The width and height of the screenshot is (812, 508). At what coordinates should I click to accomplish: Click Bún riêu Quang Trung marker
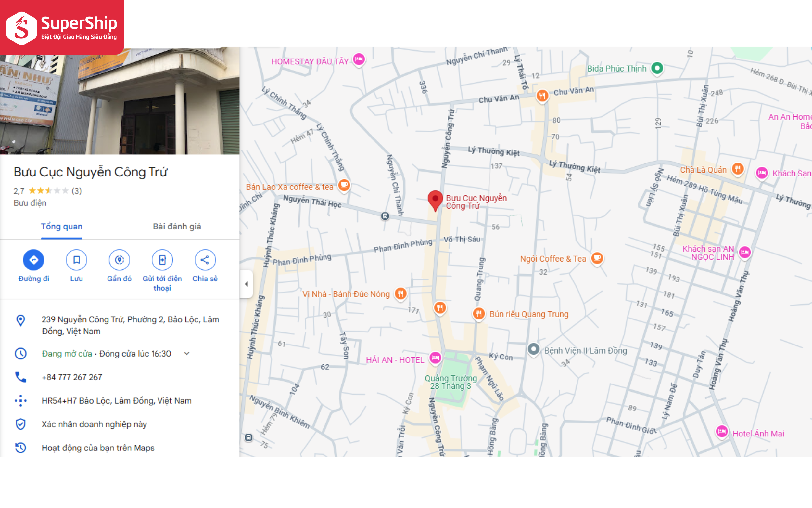(479, 314)
